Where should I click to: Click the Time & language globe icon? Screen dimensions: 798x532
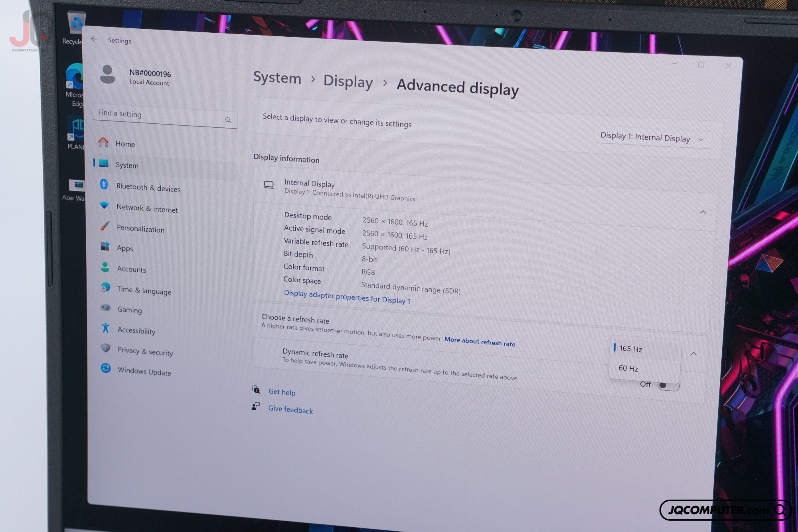tap(105, 287)
